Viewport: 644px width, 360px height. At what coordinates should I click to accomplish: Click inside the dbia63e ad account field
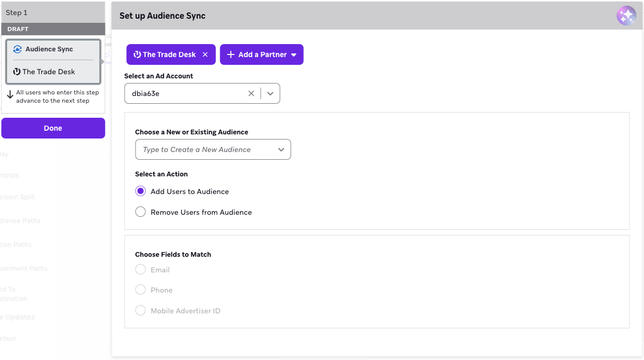(187, 93)
